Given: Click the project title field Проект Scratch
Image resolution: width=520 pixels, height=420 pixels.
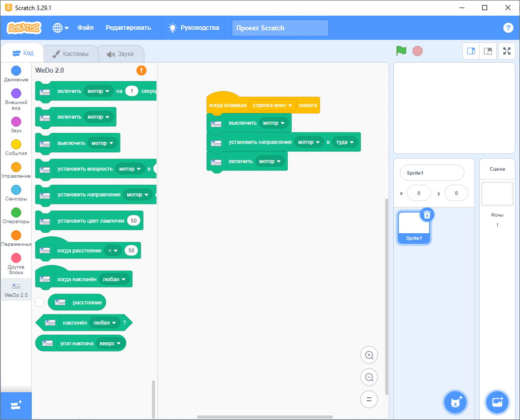Looking at the screenshot, I should click(x=280, y=28).
